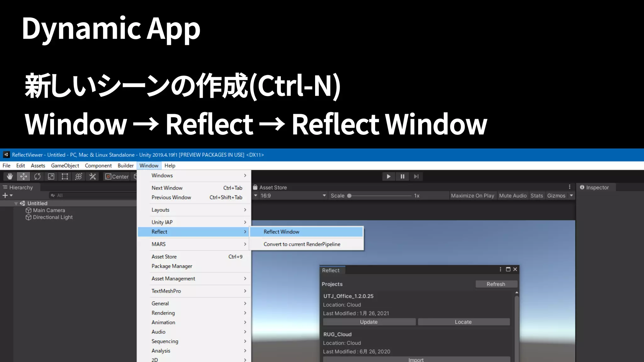Choose Asset Store menu entry
The width and height of the screenshot is (644, 362).
click(194, 257)
